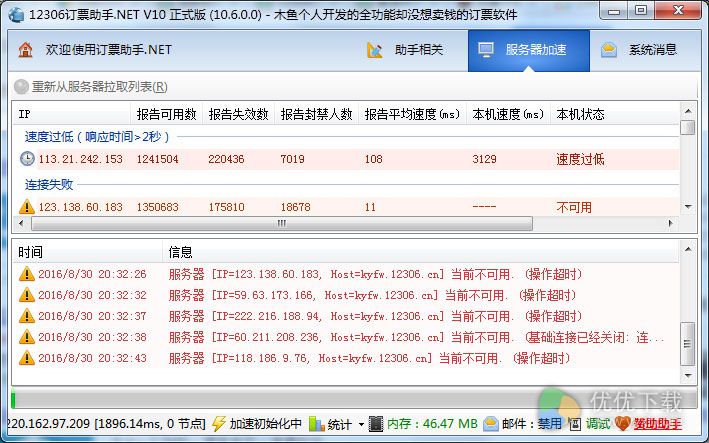Sort by 报告失效数 column header
The width and height of the screenshot is (709, 443).
pos(238,114)
